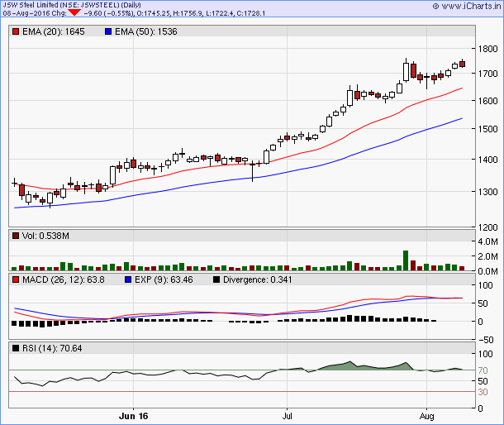
Task: Click the red EMA (20) legend swatch
Action: (x=16, y=31)
